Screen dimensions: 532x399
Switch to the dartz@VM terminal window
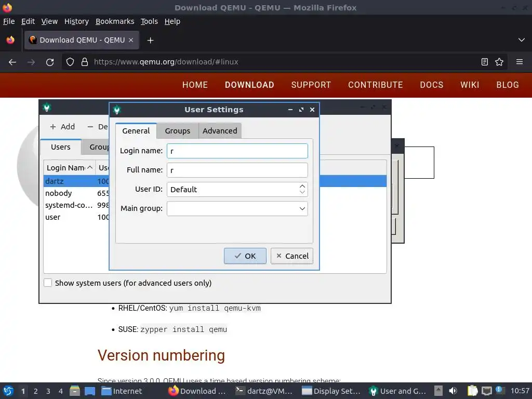264,391
